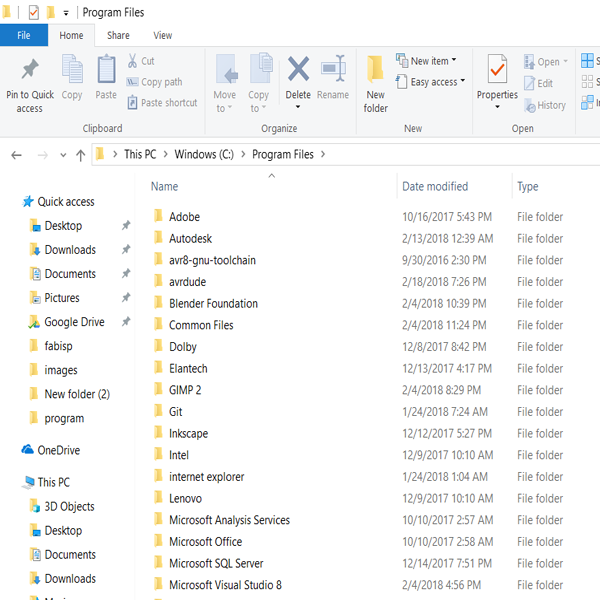Select the Git folder
The image size is (600, 600).
pyautogui.click(x=175, y=412)
